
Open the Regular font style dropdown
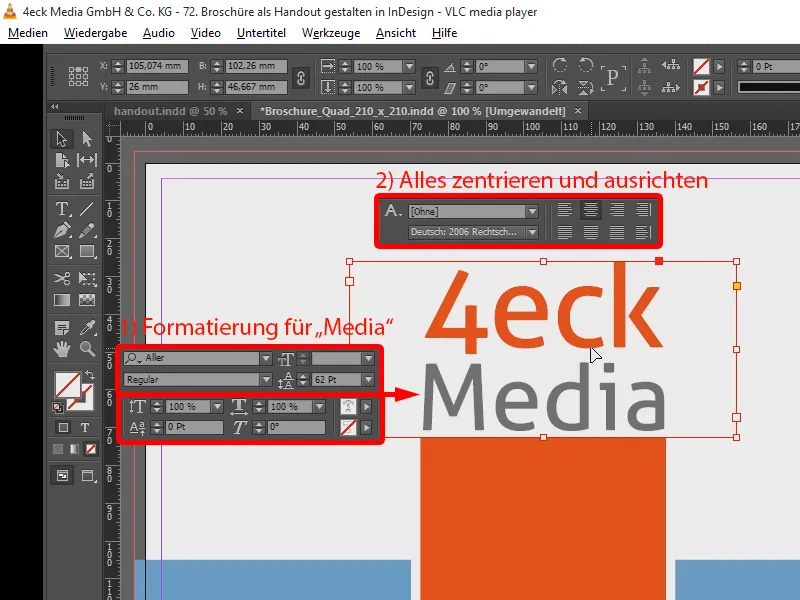(x=264, y=377)
